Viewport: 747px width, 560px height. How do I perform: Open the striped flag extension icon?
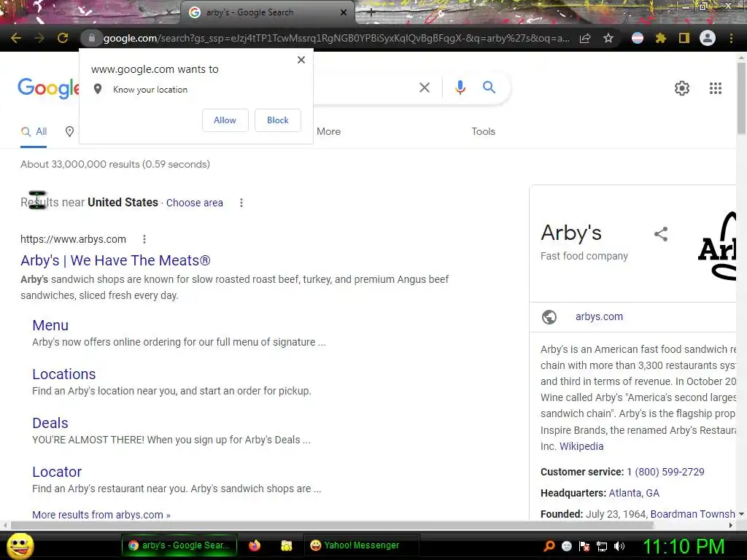pos(638,38)
